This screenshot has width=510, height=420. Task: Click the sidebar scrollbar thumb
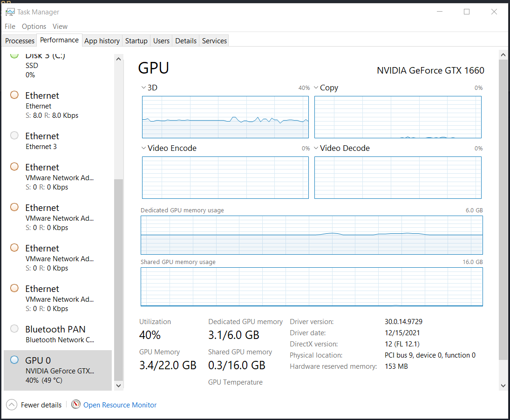[x=118, y=279]
